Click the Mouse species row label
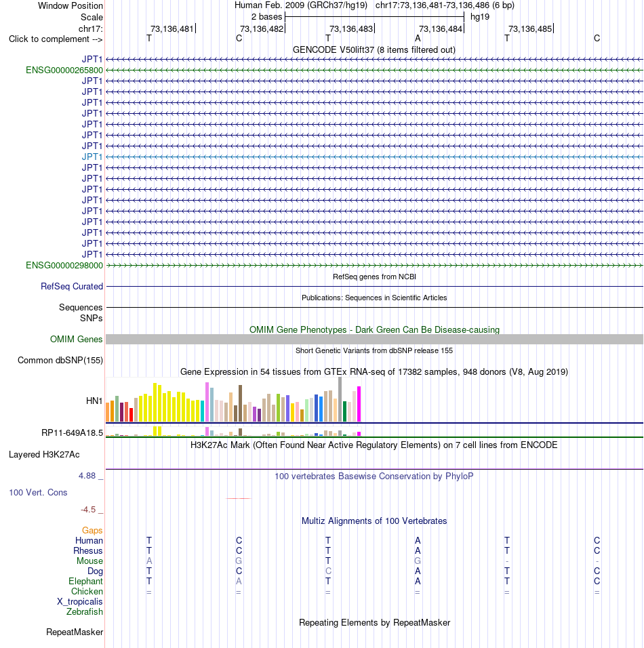 (x=89, y=561)
